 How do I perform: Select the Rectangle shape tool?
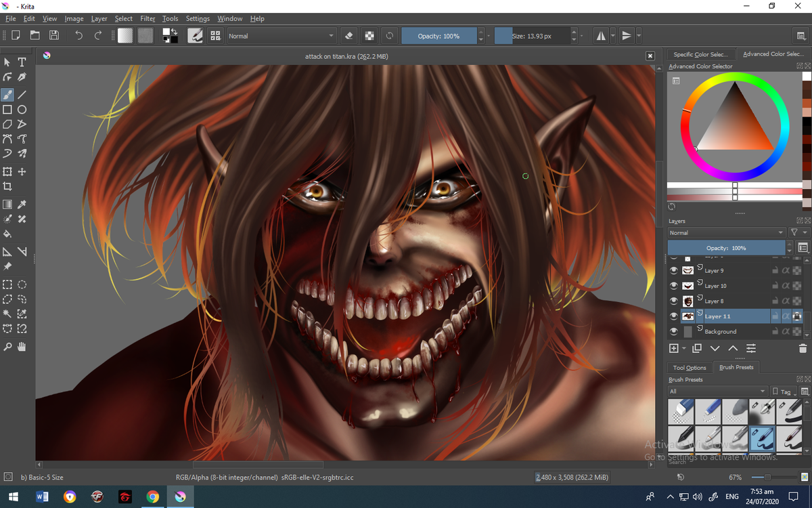7,109
